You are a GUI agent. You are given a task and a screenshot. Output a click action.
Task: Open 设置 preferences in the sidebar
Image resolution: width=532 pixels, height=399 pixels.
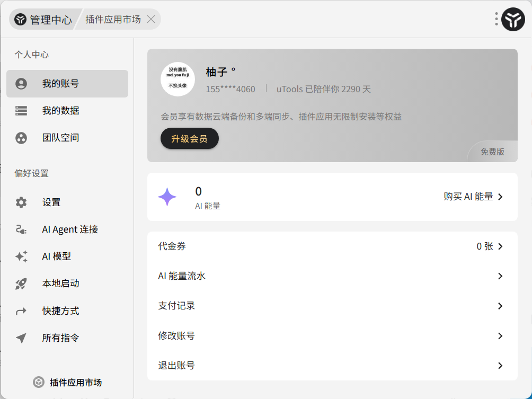[x=67, y=202]
